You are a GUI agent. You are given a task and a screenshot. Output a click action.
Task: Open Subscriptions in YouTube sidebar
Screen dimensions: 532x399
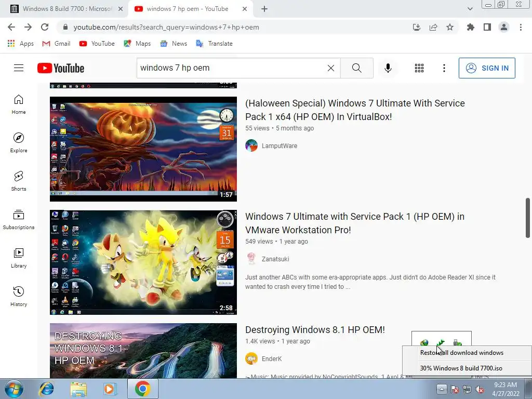pyautogui.click(x=19, y=220)
